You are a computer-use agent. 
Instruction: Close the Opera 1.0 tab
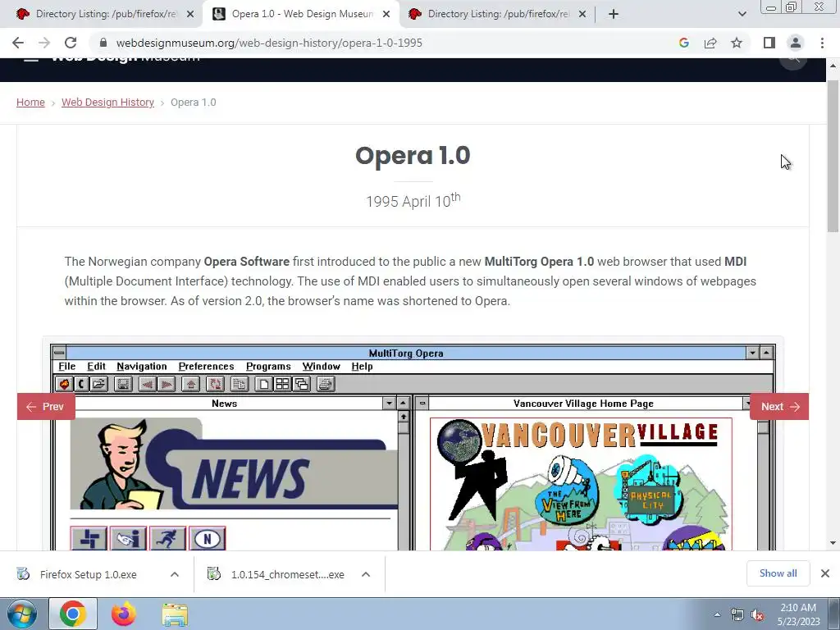point(386,15)
